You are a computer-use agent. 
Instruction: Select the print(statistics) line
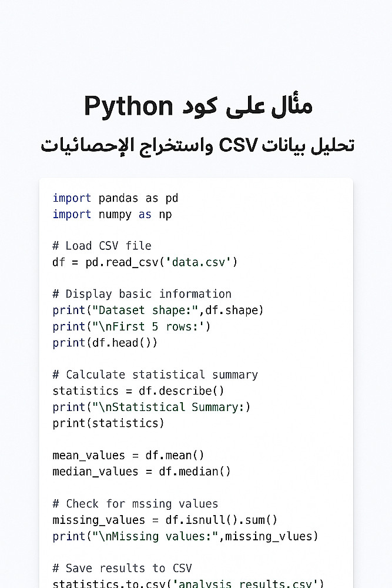click(108, 423)
